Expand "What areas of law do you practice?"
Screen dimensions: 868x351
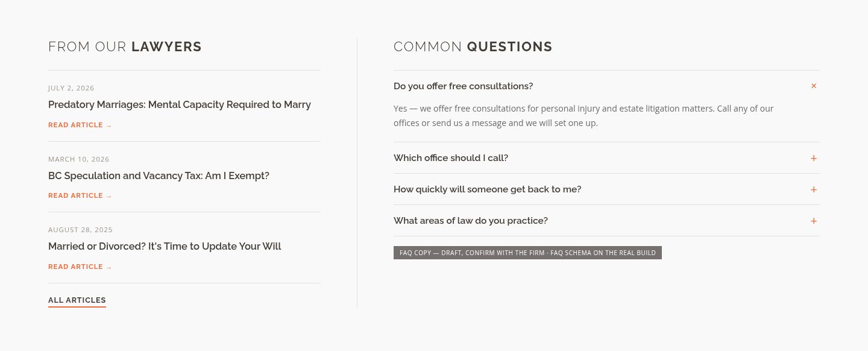click(606, 221)
